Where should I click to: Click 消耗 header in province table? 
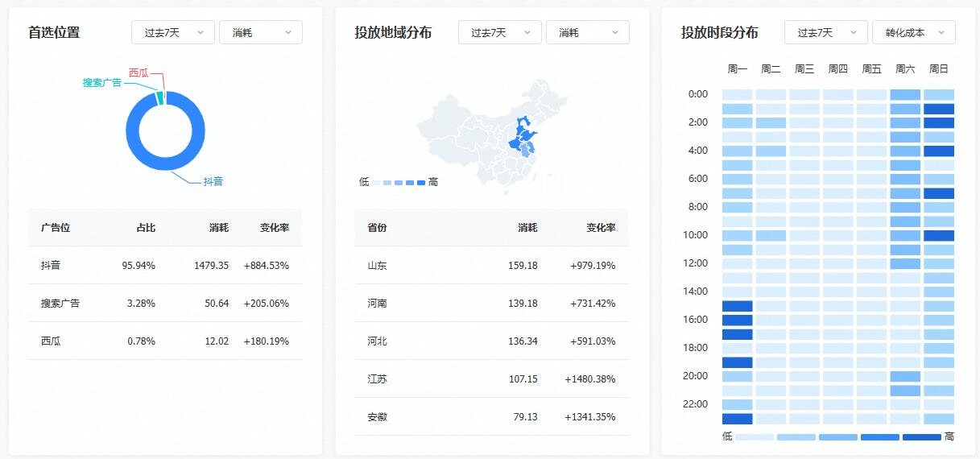[x=527, y=228]
